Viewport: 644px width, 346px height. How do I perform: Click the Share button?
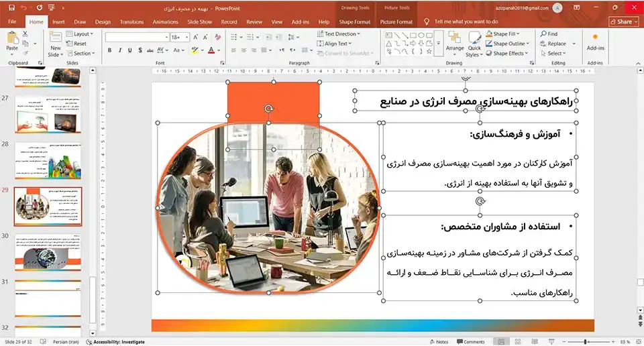point(623,21)
